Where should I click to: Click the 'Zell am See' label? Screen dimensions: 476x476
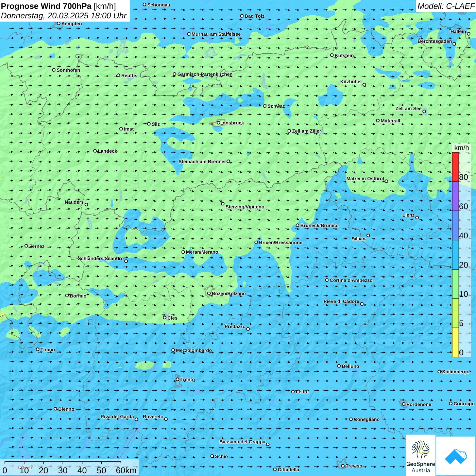[408, 108]
